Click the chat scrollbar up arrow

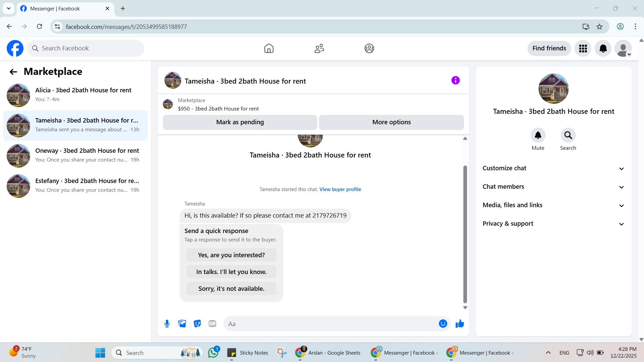point(465,138)
